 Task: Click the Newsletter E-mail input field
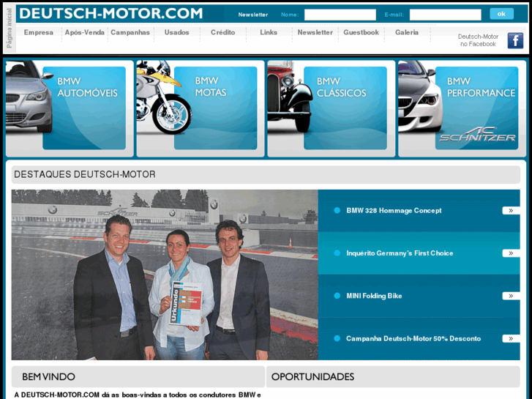445,15
